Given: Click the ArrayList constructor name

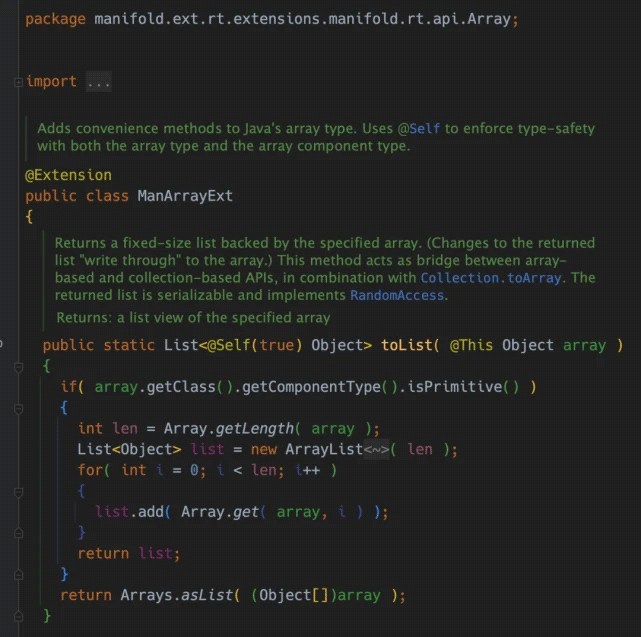Looking at the screenshot, I should (324, 449).
